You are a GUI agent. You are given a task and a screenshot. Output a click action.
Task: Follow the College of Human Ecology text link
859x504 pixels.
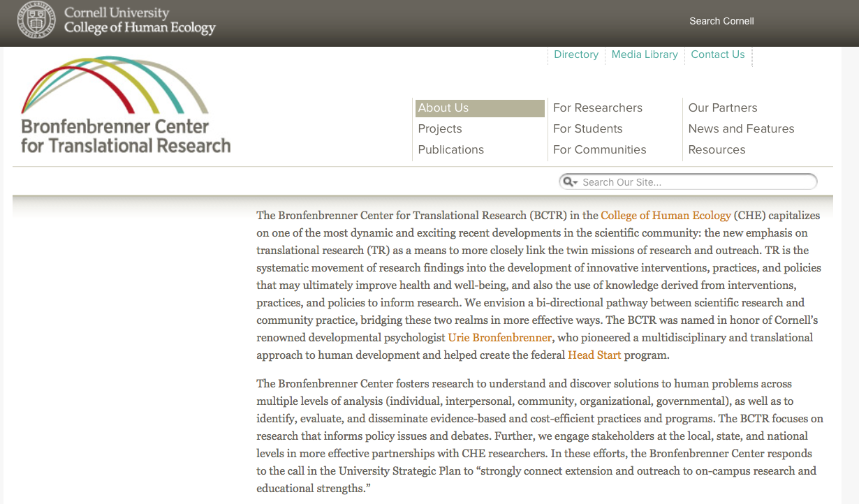pos(666,216)
